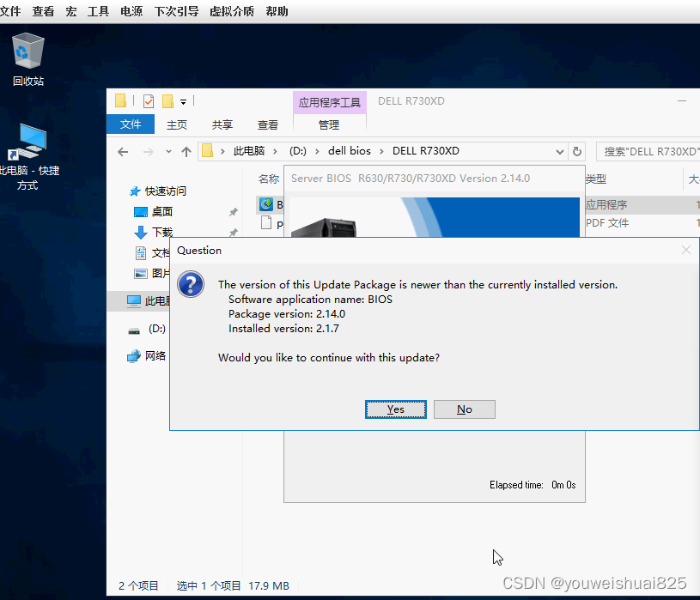
Task: Open the quick access toolbar customize arrow
Action: pos(183,102)
